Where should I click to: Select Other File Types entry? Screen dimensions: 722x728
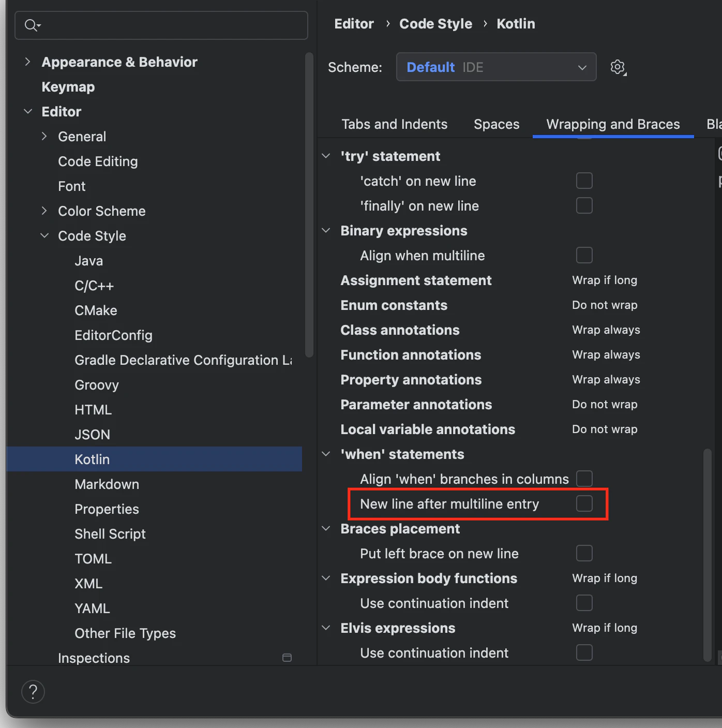pyautogui.click(x=125, y=633)
